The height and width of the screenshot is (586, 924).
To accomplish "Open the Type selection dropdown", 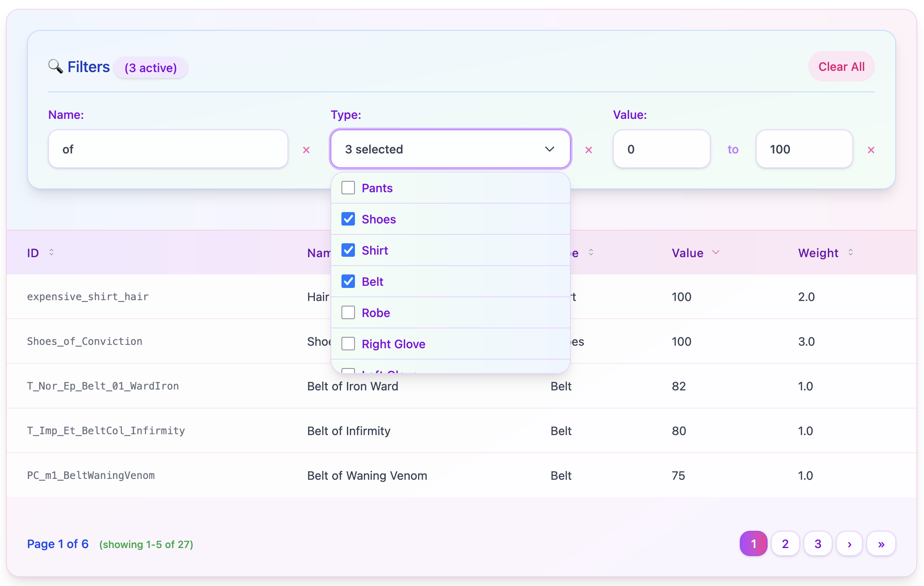I will tap(450, 149).
